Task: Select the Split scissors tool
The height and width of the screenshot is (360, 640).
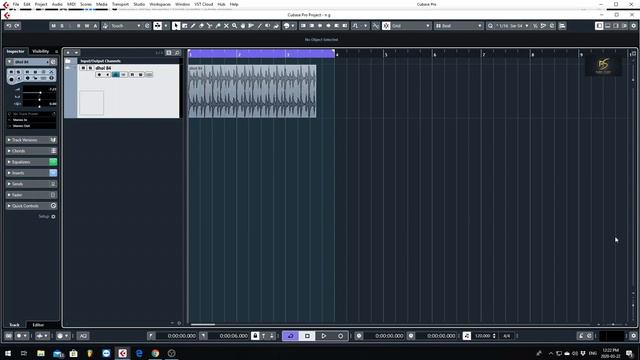Action: click(x=209, y=26)
